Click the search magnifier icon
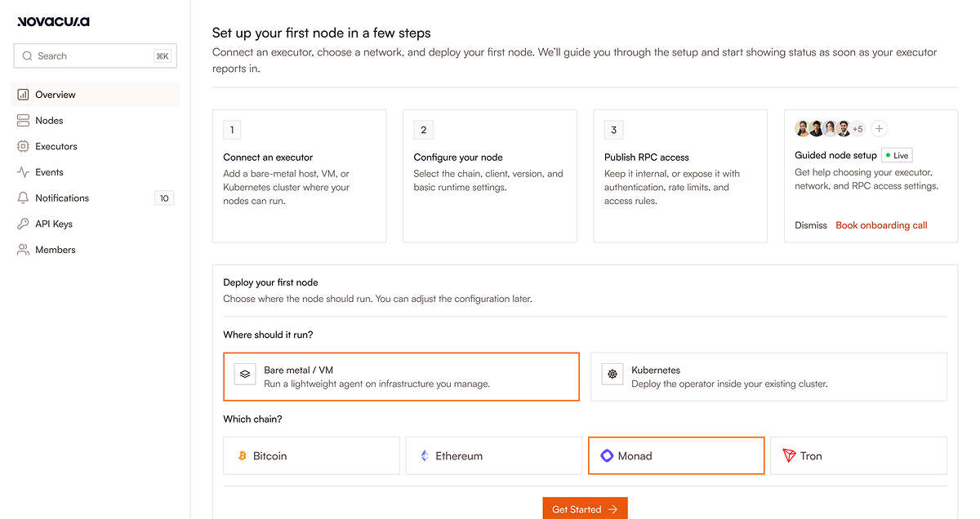 [29, 56]
